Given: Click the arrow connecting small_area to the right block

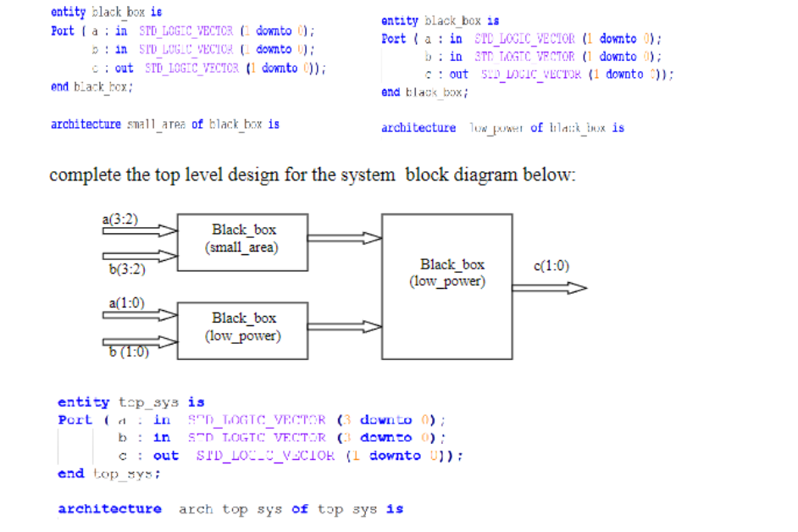Looking at the screenshot, I should (x=343, y=237).
